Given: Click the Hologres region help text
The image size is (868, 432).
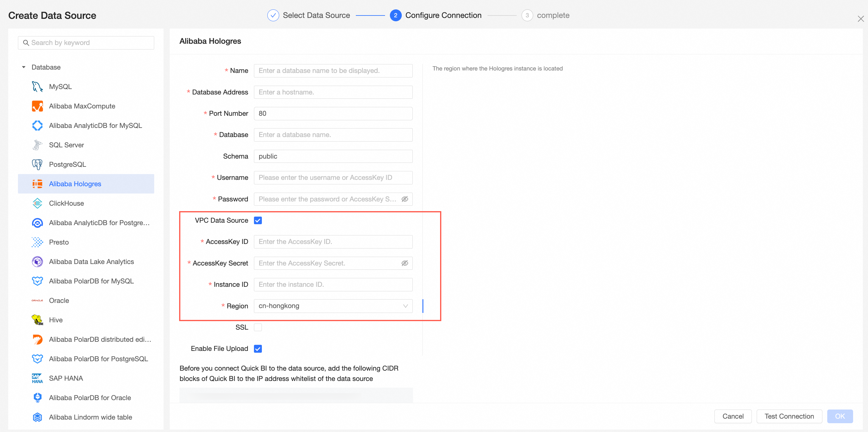Looking at the screenshot, I should 497,69.
